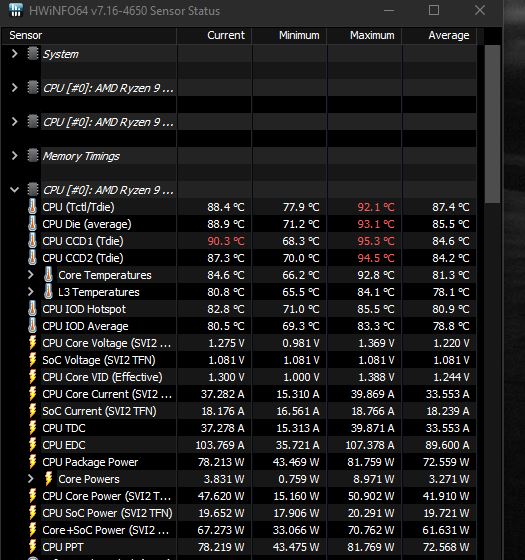This screenshot has height=560, width=525.
Task: Select the CPU EDC row label
Action: tap(64, 445)
